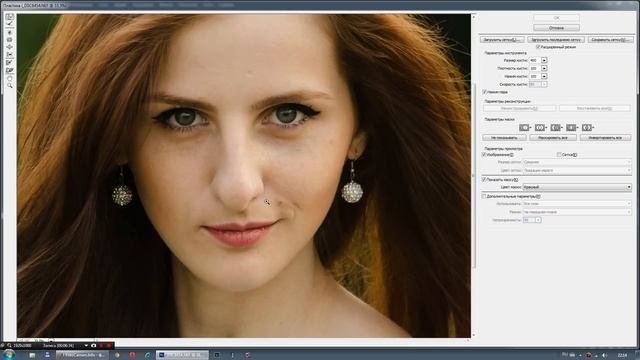Select the Pucker tool
The height and width of the screenshot is (360, 640).
coord(9,40)
